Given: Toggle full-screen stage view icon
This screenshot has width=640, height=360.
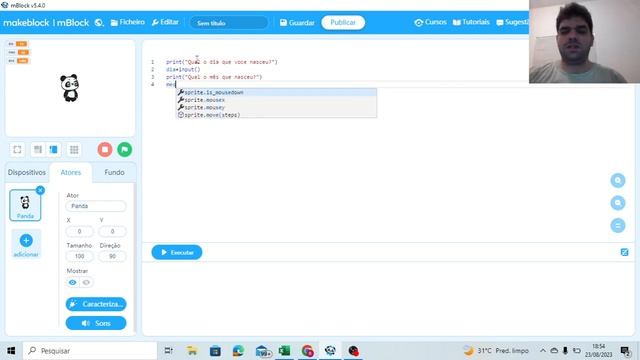Looking at the screenshot, I should click(x=17, y=150).
